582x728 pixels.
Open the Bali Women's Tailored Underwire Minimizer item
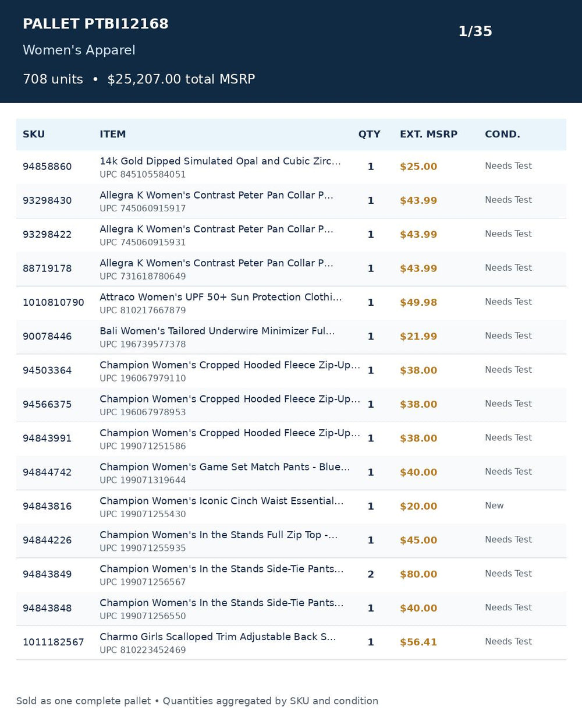pos(217,331)
